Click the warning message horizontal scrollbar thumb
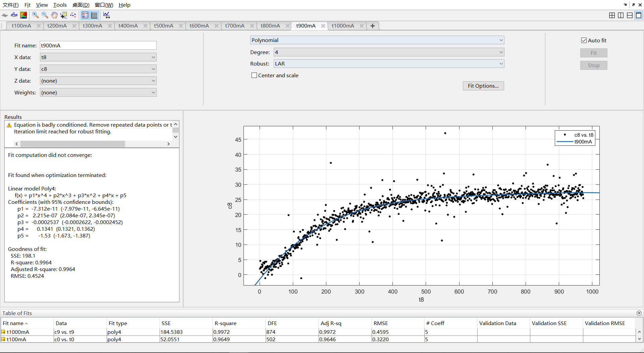644x353 pixels. tap(73, 144)
